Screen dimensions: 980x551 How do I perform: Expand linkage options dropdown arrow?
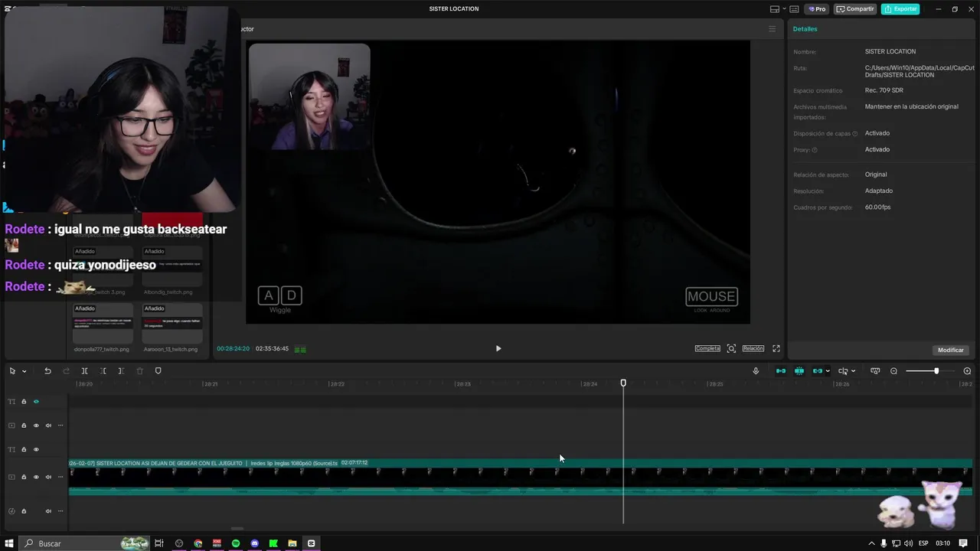pyautogui.click(x=828, y=371)
